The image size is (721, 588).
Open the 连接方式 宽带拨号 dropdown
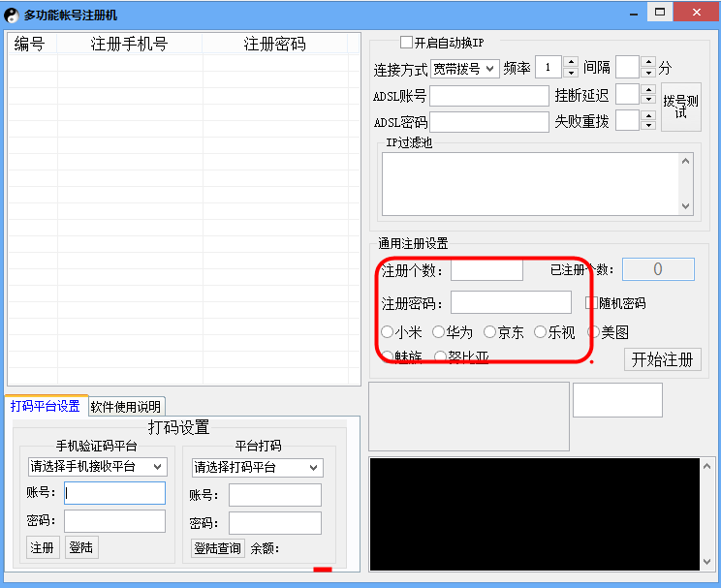(465, 69)
